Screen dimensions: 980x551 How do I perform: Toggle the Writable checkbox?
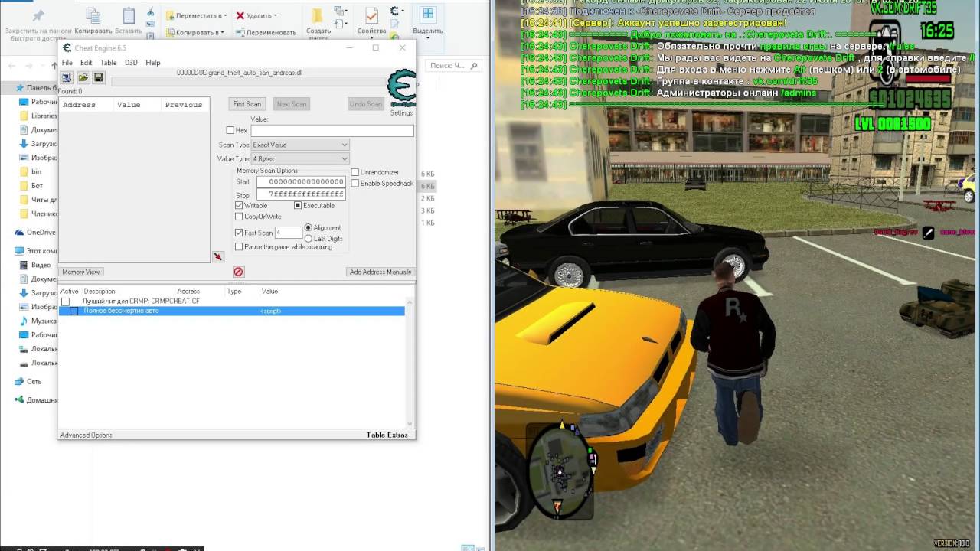pyautogui.click(x=239, y=205)
